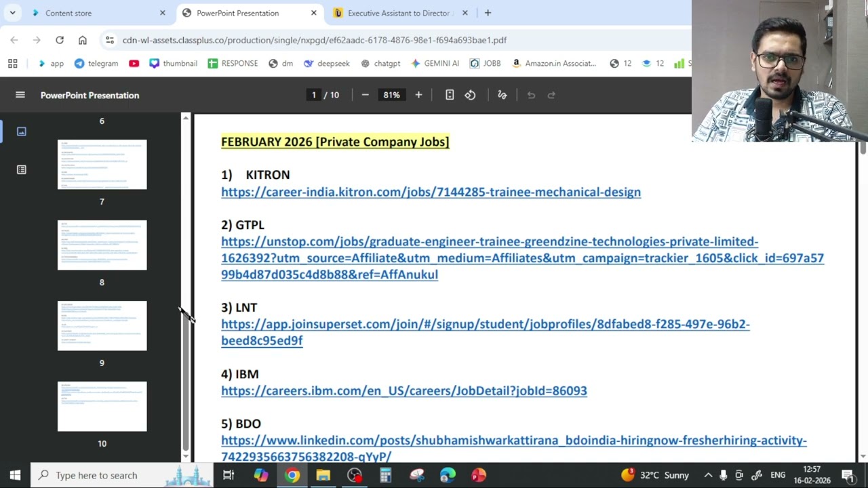This screenshot has width=868, height=488.
Task: Open the KITRON trainee mechanical design link
Action: pos(431,192)
